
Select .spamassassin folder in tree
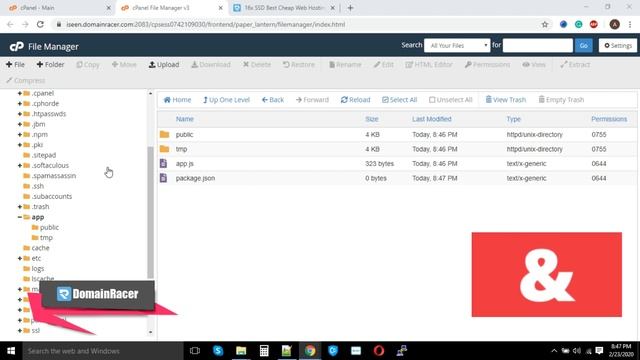tap(53, 176)
